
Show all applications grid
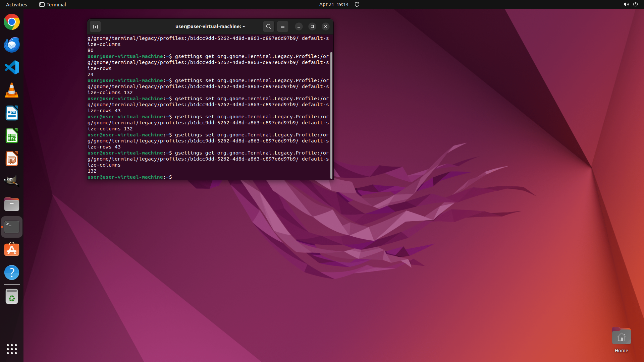[12, 349]
